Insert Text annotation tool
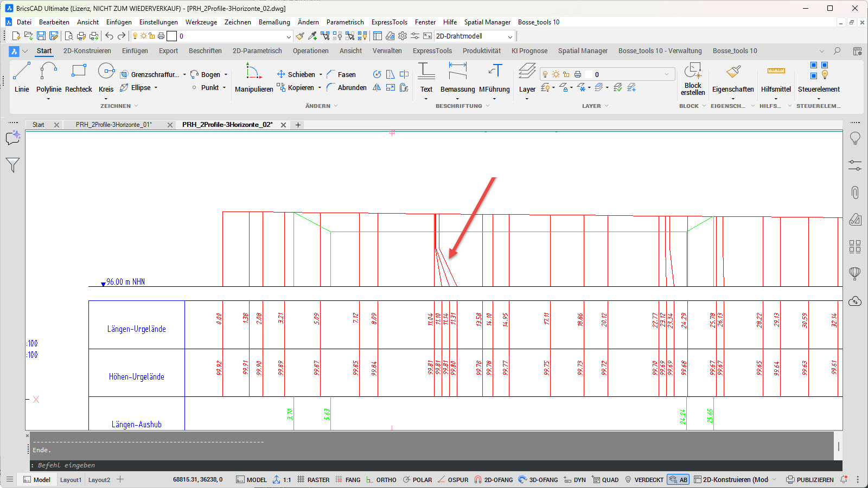Image resolution: width=868 pixels, height=488 pixels. (x=426, y=78)
